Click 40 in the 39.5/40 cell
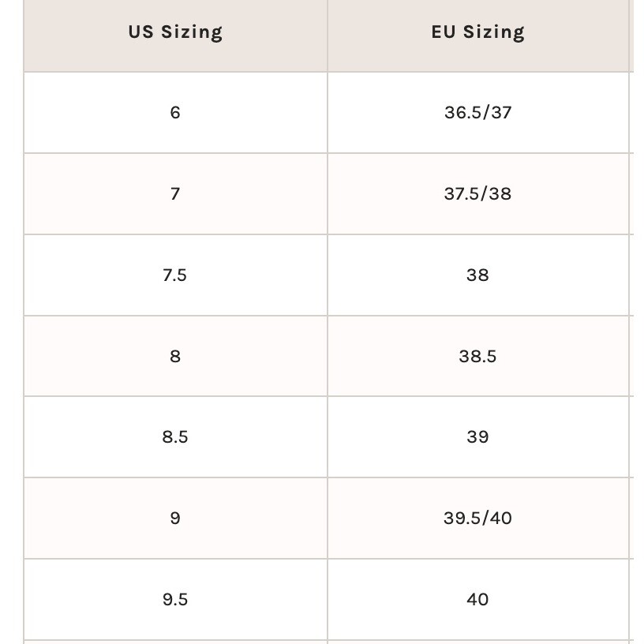The width and height of the screenshot is (644, 644). tap(500, 519)
